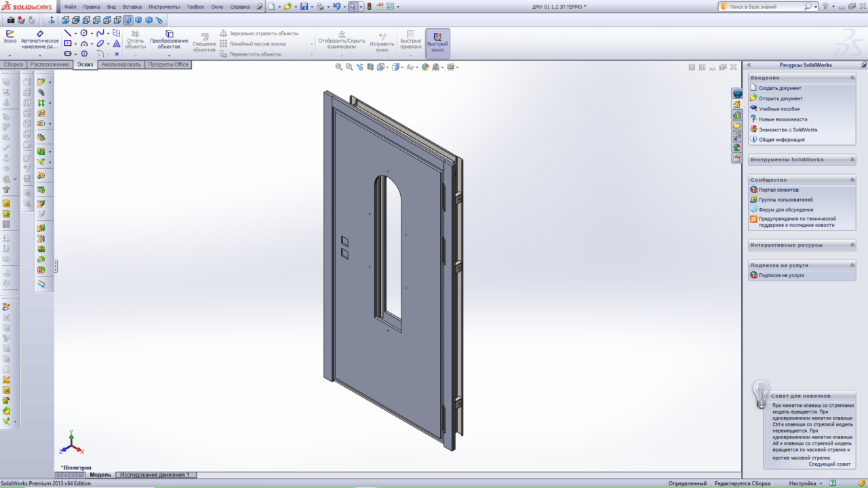This screenshot has height=488, width=868.
Task: Click Смещение объектов offset tool
Action: point(204,42)
